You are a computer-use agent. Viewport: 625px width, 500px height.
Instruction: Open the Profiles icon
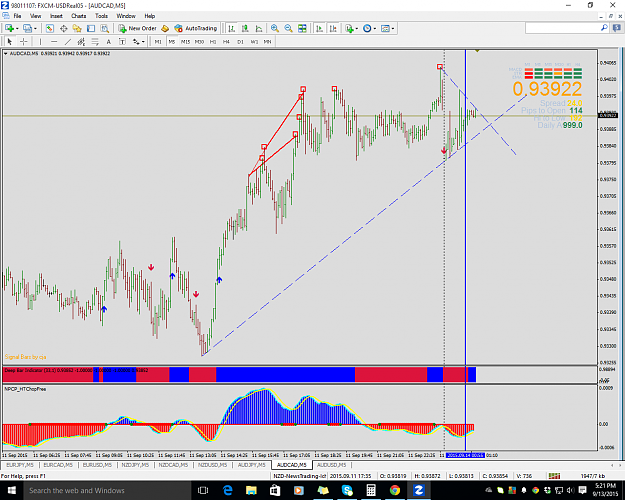point(27,28)
